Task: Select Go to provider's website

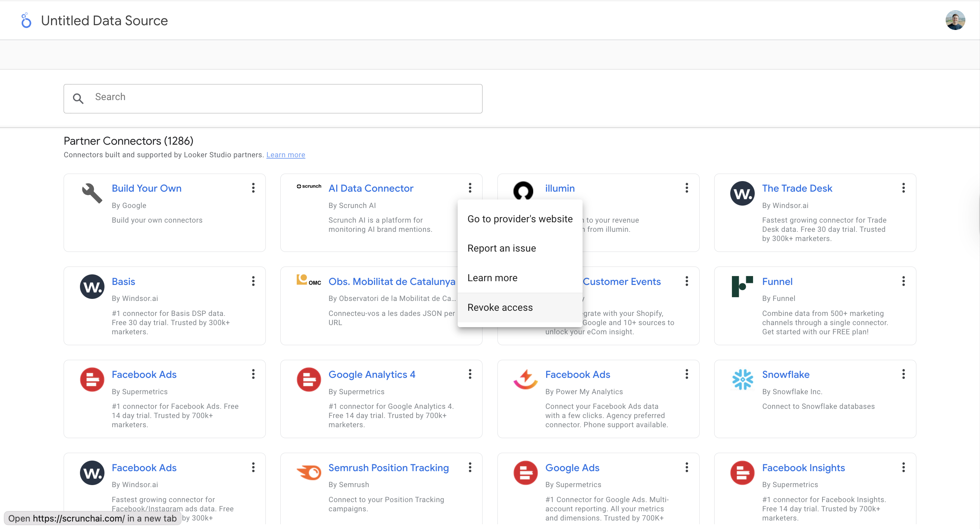Action: point(520,219)
